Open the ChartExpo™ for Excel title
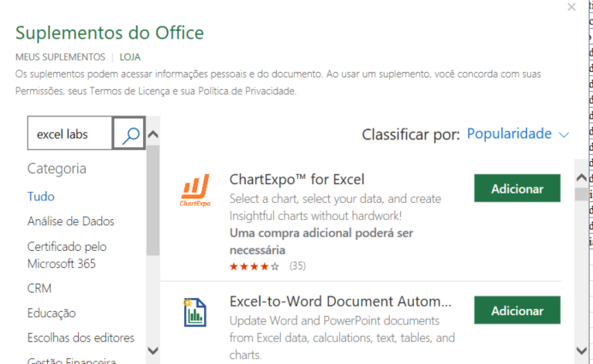Viewport: 593px width, 364px height. [x=296, y=179]
